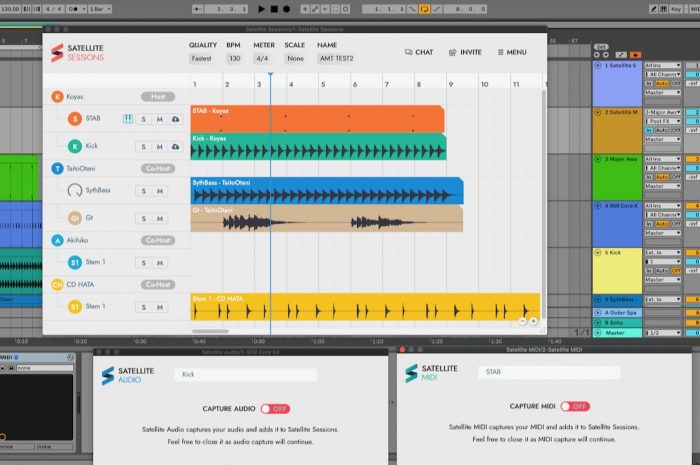Click the Satellite Audio logo icon

[108, 376]
